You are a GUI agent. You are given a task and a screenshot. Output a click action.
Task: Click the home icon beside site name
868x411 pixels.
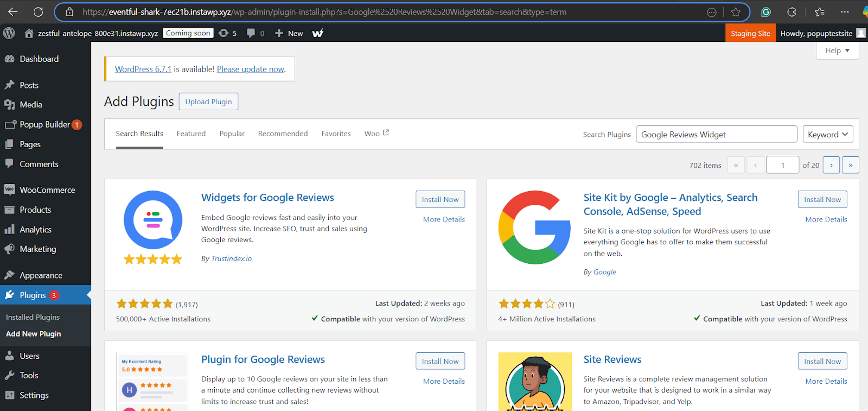click(x=29, y=33)
